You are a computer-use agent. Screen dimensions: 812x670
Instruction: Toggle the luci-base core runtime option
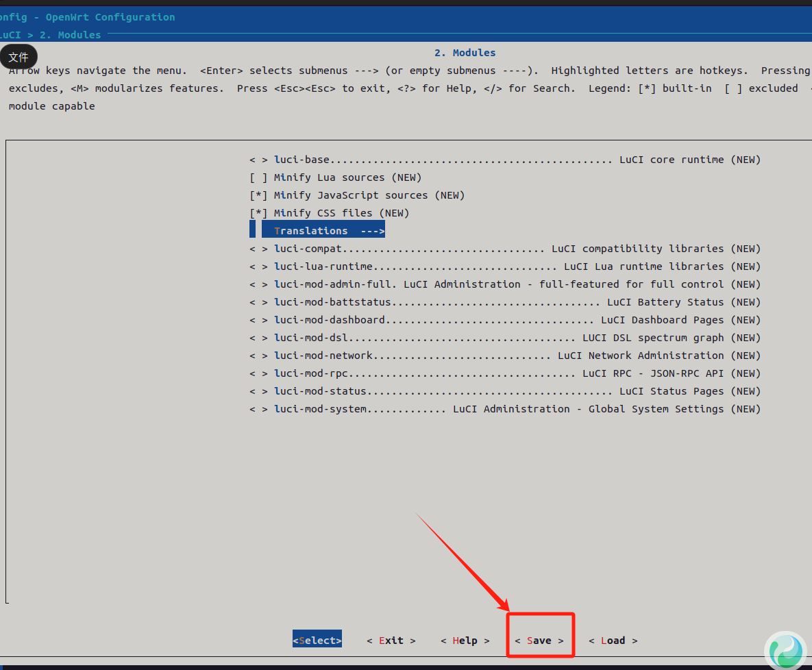point(505,160)
